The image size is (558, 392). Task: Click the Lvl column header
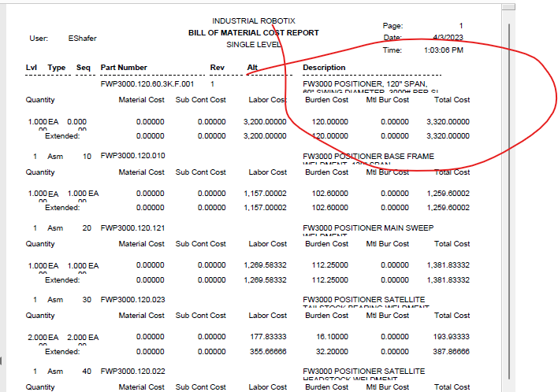(x=32, y=68)
